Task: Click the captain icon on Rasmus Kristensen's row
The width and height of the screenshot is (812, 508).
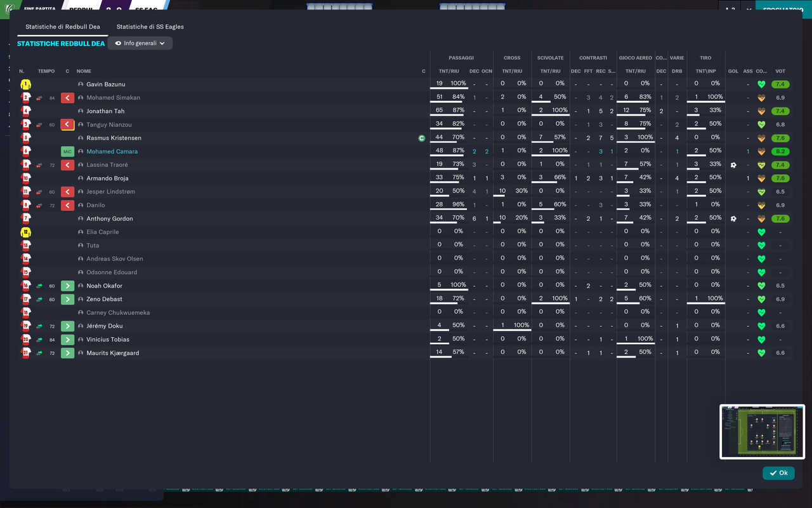Action: [422, 138]
